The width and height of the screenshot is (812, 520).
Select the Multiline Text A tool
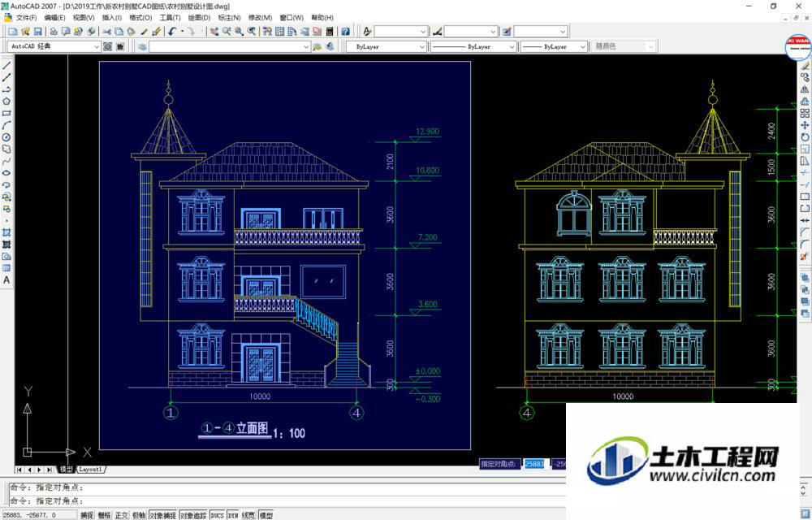tap(6, 280)
